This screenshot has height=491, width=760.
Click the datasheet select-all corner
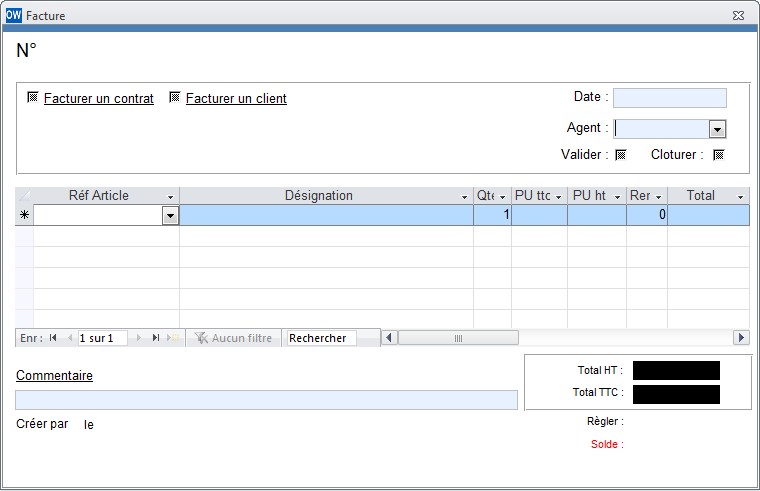coord(24,195)
